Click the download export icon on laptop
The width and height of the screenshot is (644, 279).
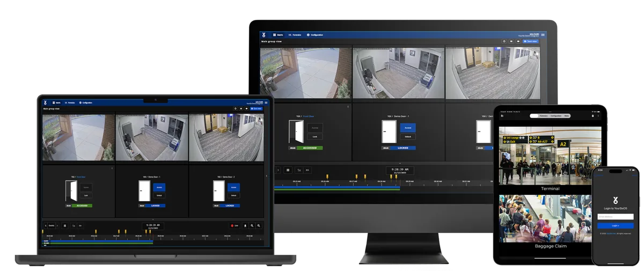[x=245, y=226]
